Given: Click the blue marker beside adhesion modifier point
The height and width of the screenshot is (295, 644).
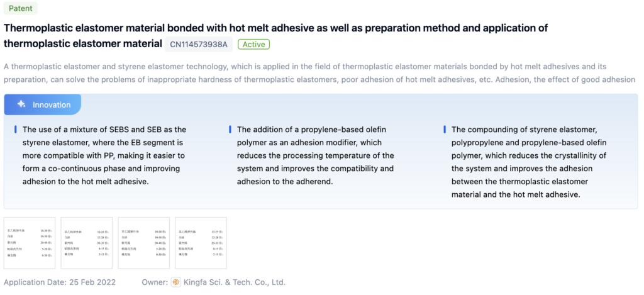Looking at the screenshot, I should point(230,130).
